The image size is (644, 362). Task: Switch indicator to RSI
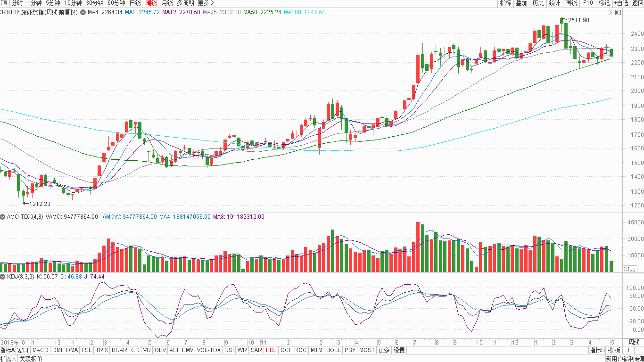pyautogui.click(x=229, y=350)
